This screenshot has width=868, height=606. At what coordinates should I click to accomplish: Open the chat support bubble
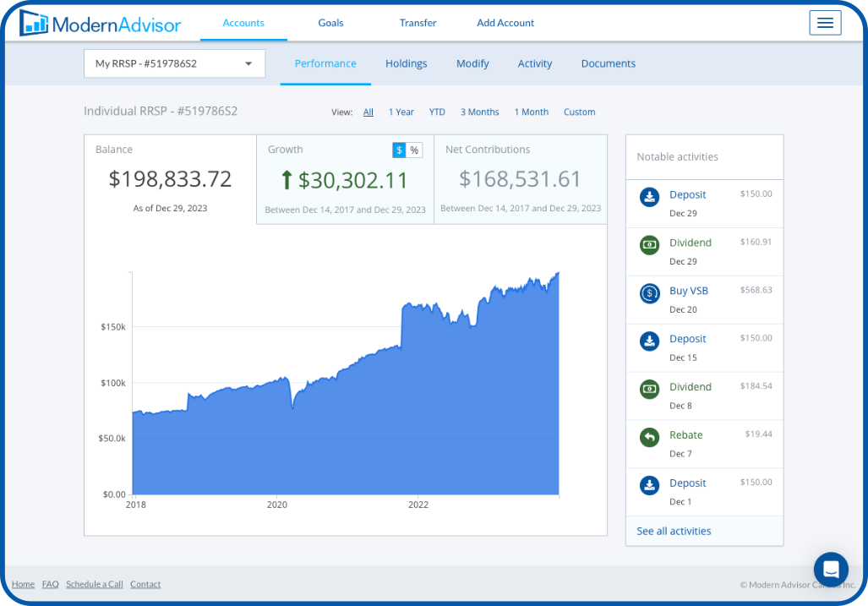tap(830, 569)
